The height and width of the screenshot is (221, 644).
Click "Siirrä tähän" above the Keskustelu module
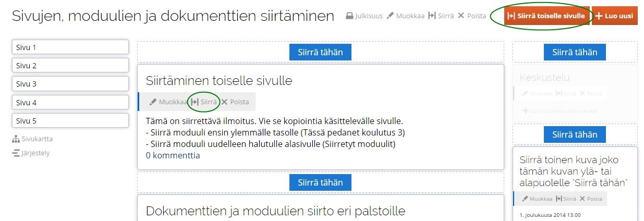pos(575,52)
